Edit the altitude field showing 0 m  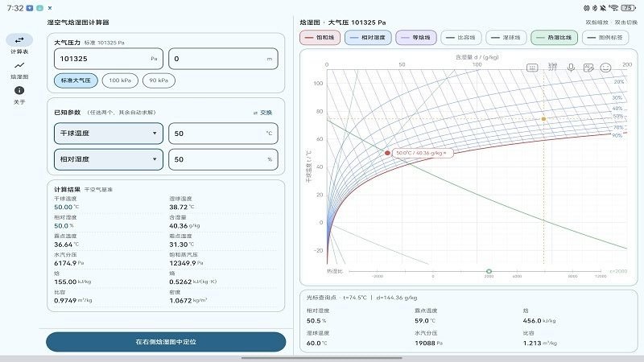click(x=223, y=59)
